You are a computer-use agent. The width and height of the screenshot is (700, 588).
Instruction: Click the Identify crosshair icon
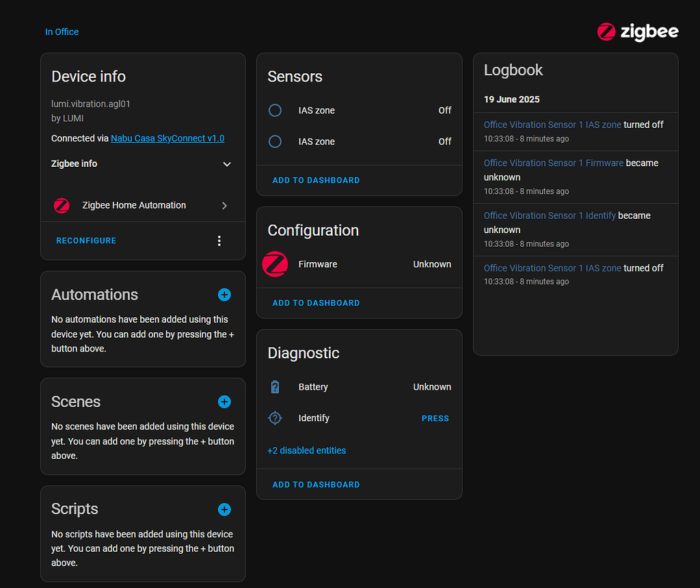[x=275, y=418]
